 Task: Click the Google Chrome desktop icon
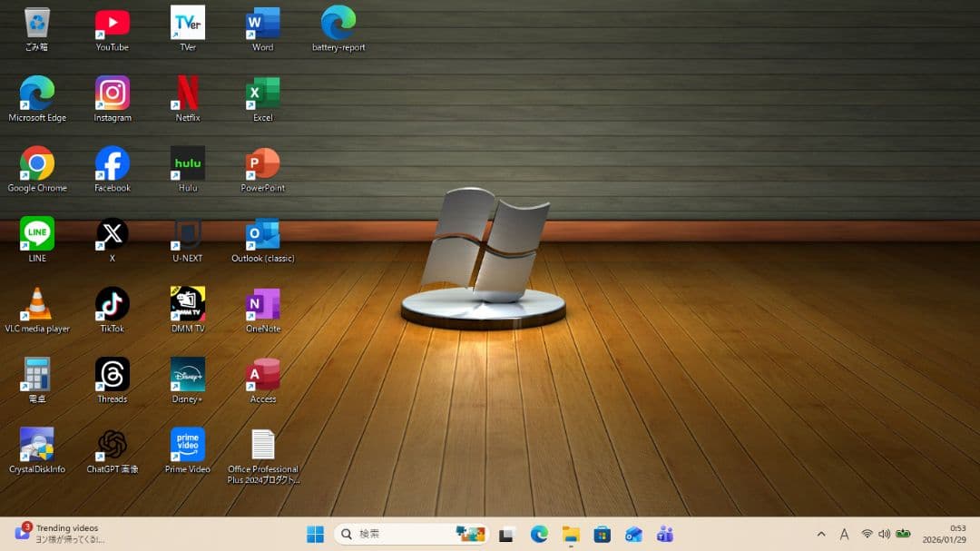pyautogui.click(x=37, y=164)
